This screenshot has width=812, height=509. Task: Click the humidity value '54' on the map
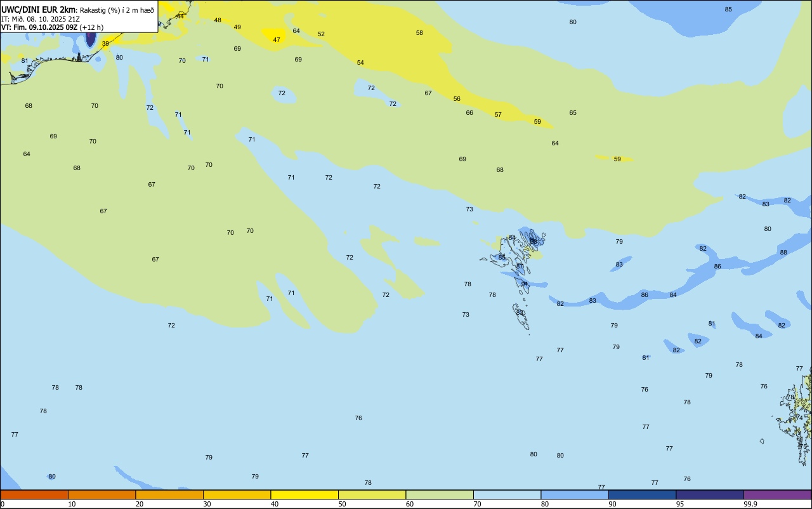click(360, 63)
